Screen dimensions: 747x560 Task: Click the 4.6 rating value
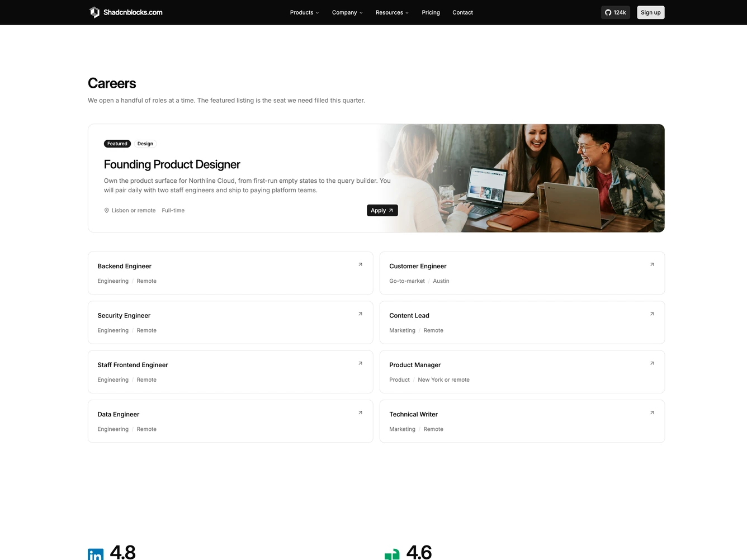tap(419, 552)
